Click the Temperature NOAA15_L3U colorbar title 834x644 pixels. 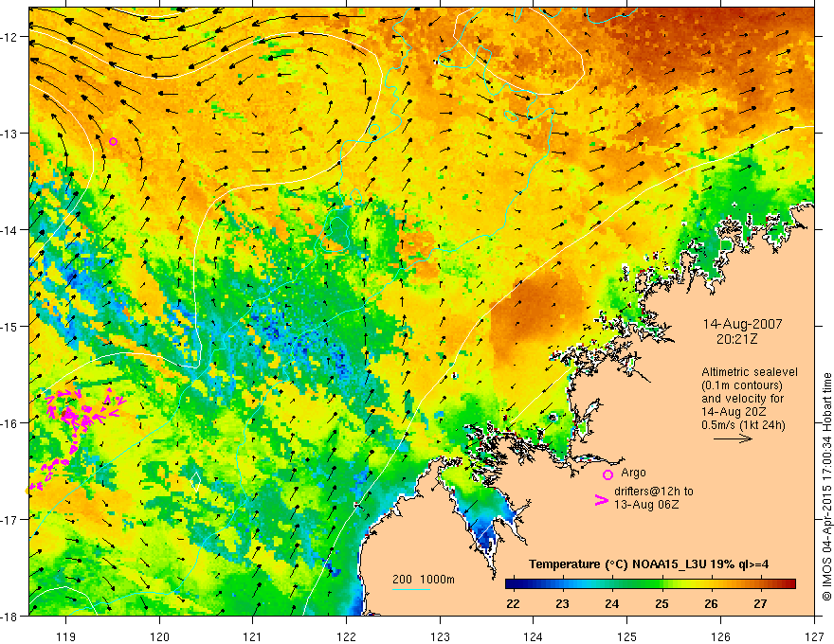pos(648,564)
